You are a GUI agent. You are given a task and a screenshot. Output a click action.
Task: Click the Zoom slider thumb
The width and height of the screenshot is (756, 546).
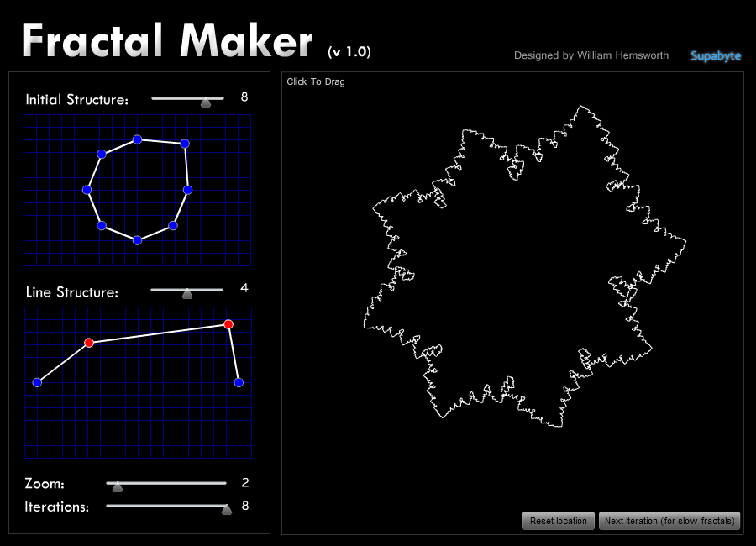coord(117,485)
